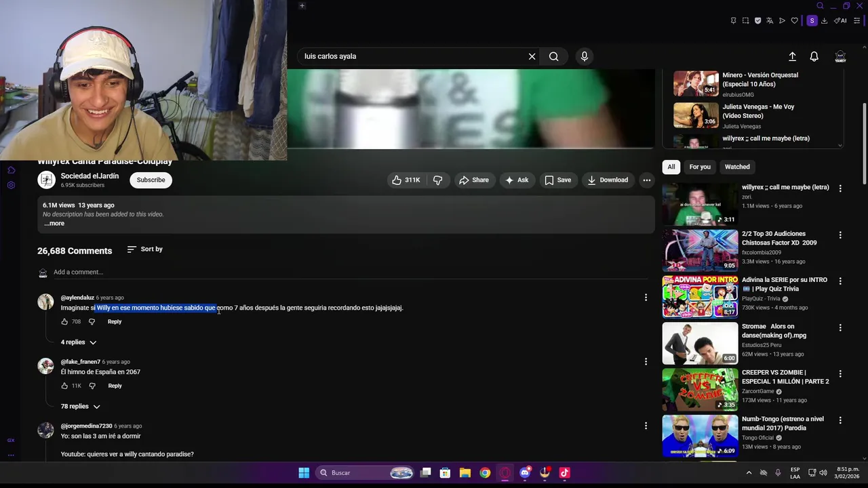868x488 pixels.
Task: Like the video (311K)
Action: click(406, 180)
